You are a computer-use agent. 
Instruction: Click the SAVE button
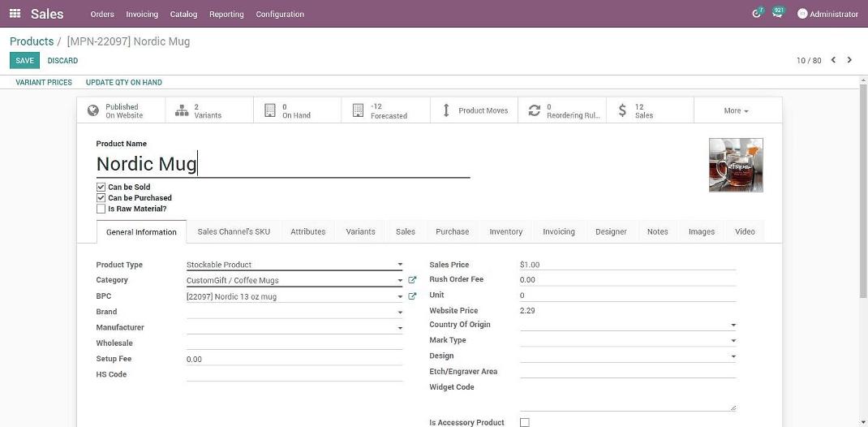(x=24, y=60)
